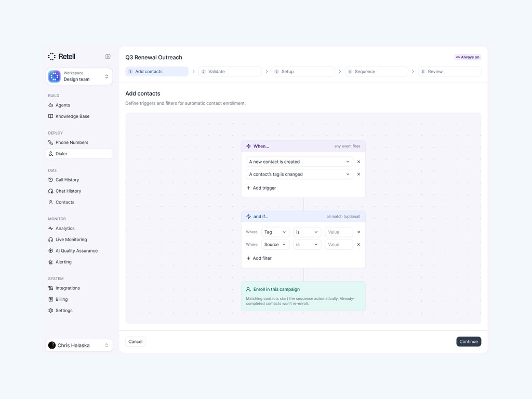Open the Workspace Design team switcher
The width and height of the screenshot is (532, 399).
[x=79, y=76]
